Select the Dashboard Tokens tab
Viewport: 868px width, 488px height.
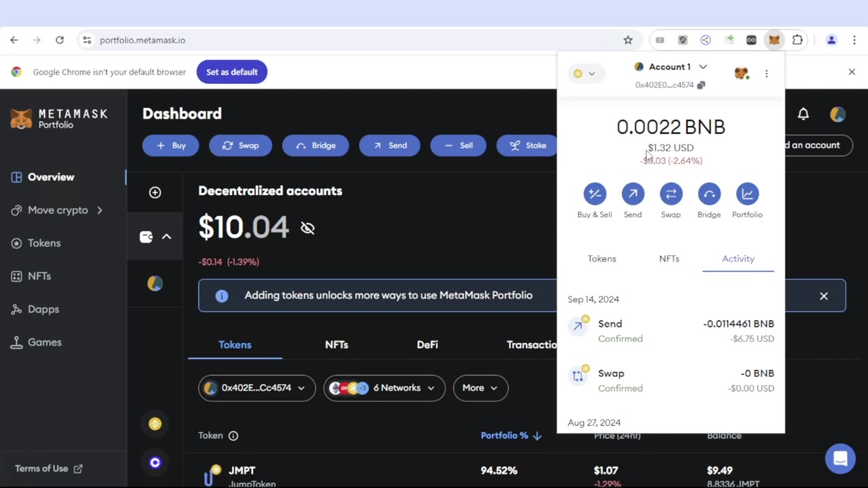(235, 345)
